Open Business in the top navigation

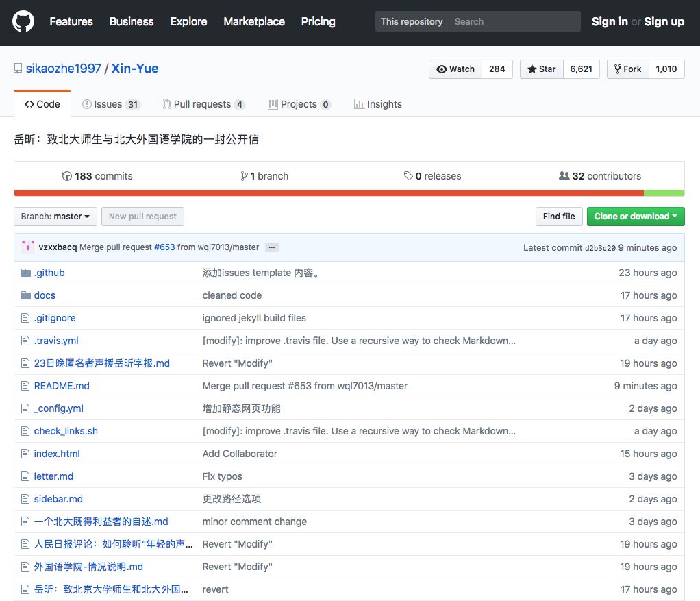coord(132,21)
